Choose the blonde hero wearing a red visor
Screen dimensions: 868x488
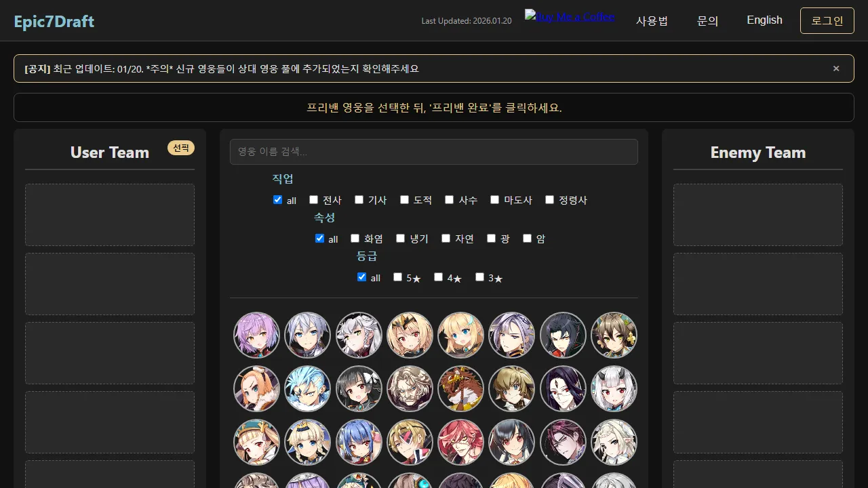pyautogui.click(x=410, y=442)
